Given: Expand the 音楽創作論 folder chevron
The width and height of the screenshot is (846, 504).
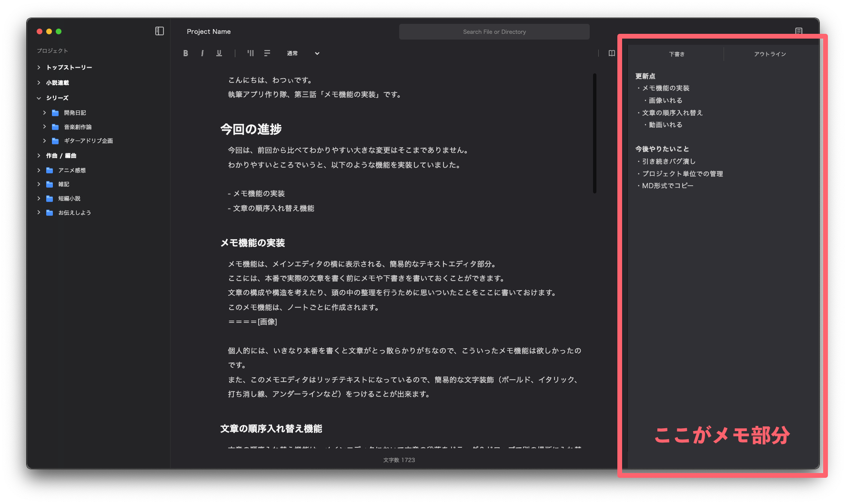Looking at the screenshot, I should 45,127.
